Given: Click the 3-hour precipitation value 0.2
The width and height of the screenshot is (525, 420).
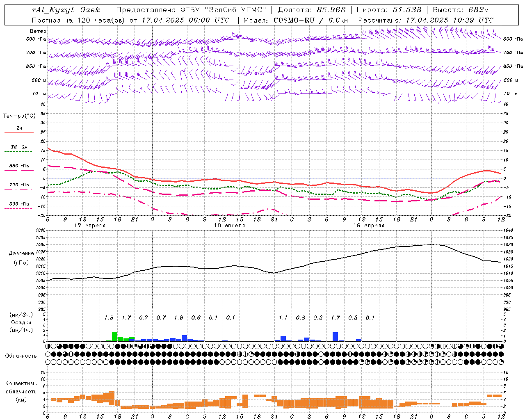Looking at the screenshot, I should (318, 318).
